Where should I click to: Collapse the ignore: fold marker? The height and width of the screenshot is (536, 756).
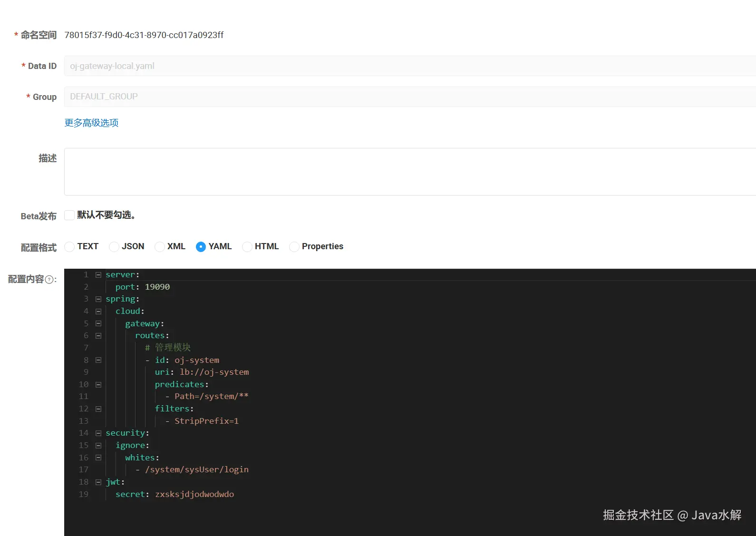98,445
